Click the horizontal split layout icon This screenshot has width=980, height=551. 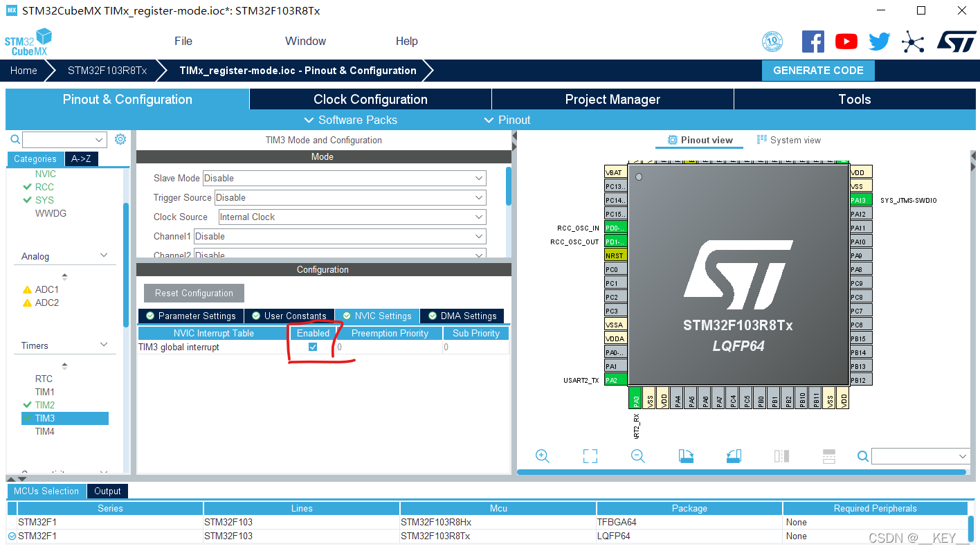click(829, 456)
